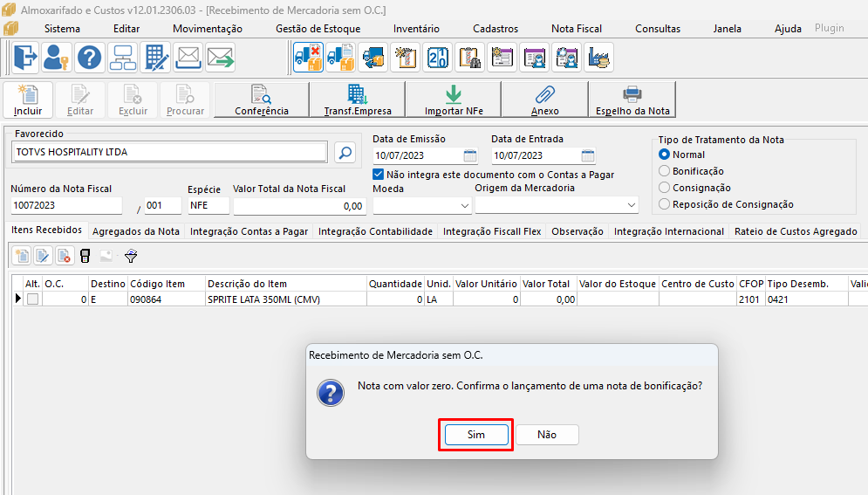Click the factory with coins icon
The height and width of the screenshot is (495, 868).
[599, 58]
